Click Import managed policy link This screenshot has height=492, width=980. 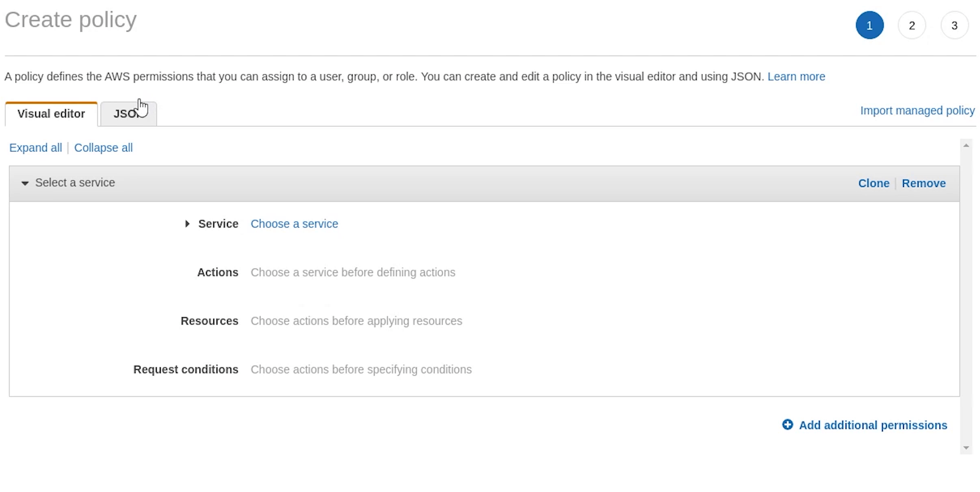917,110
